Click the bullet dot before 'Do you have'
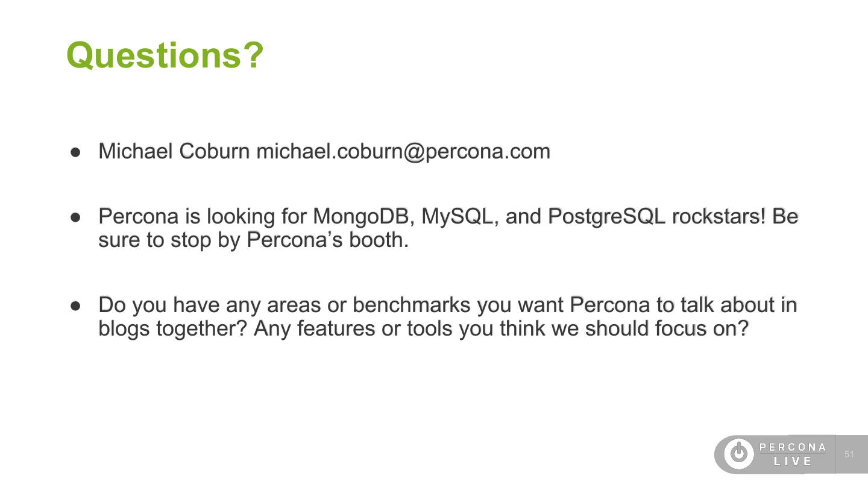The height and width of the screenshot is (488, 868). tap(75, 305)
